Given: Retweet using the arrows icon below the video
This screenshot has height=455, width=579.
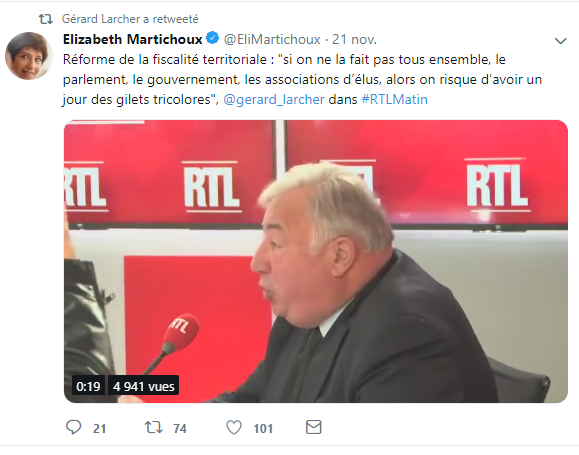Looking at the screenshot, I should [x=154, y=427].
